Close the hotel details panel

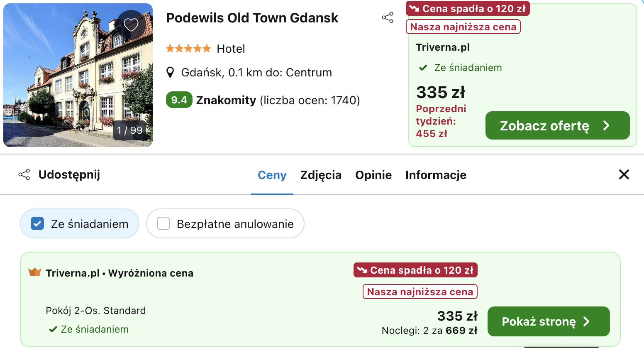pyautogui.click(x=624, y=174)
